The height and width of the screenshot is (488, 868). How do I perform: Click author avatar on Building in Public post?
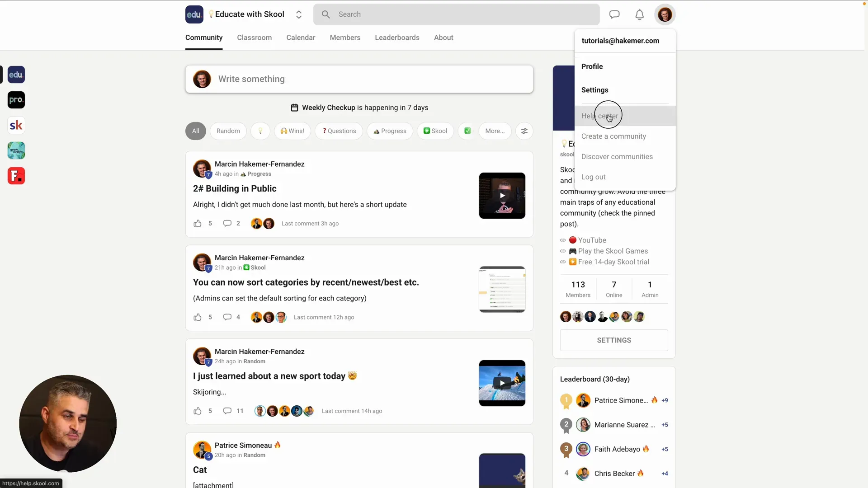202,169
